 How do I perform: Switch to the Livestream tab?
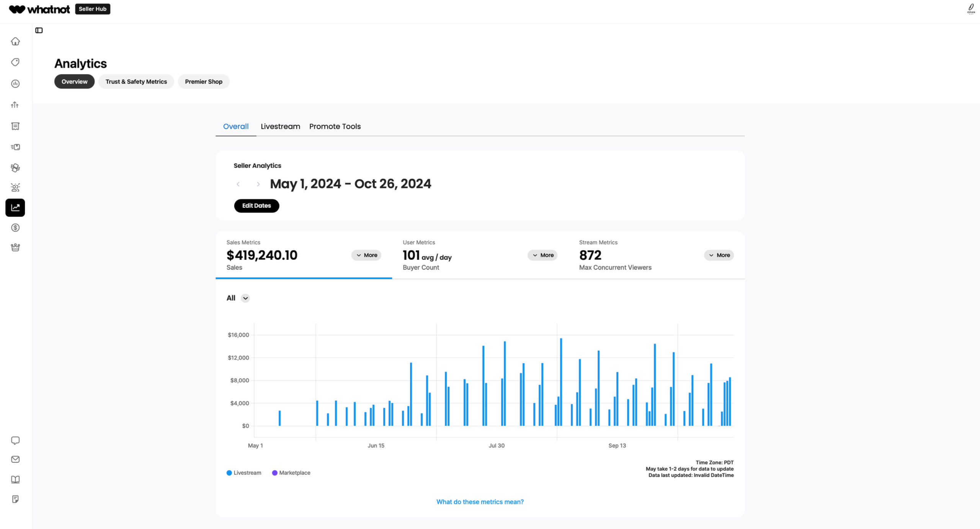click(x=280, y=127)
